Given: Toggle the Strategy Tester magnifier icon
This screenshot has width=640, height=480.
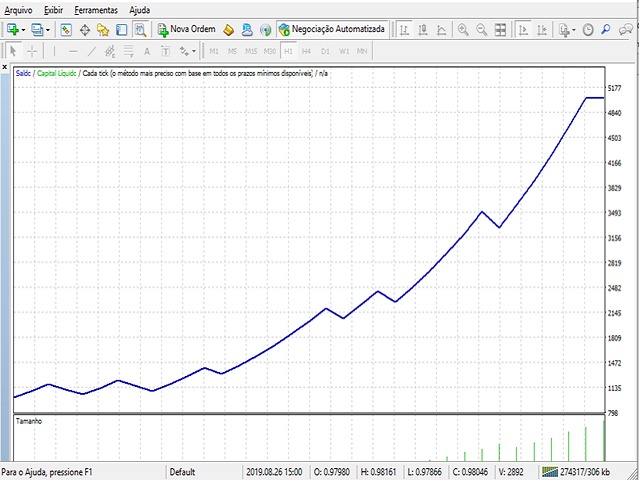Looking at the screenshot, I should pos(140,30).
